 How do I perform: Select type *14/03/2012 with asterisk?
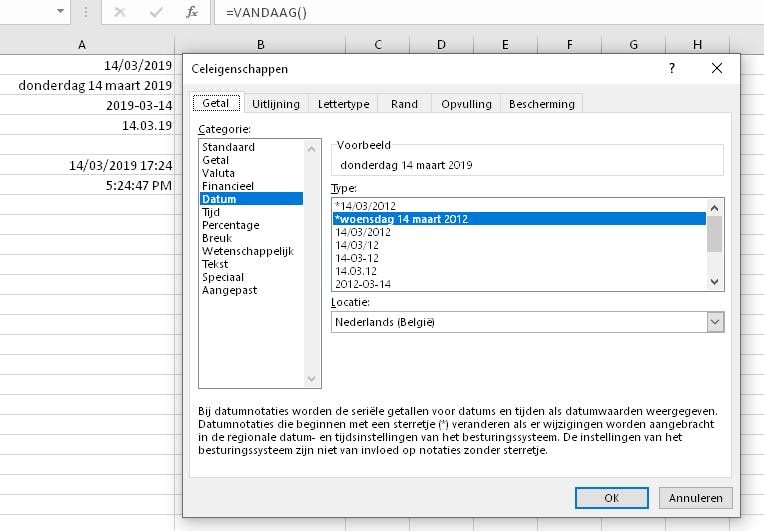coord(519,206)
